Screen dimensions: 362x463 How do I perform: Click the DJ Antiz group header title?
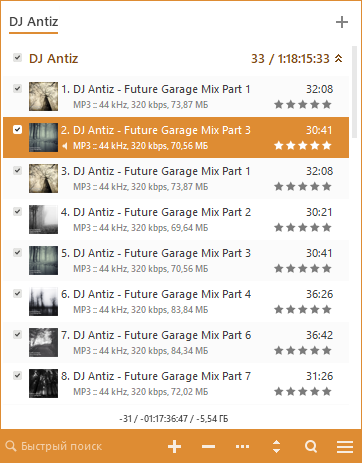coord(54,59)
